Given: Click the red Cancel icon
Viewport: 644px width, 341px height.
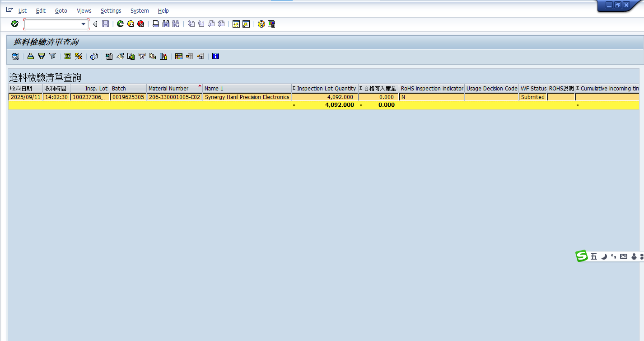Looking at the screenshot, I should [x=141, y=24].
